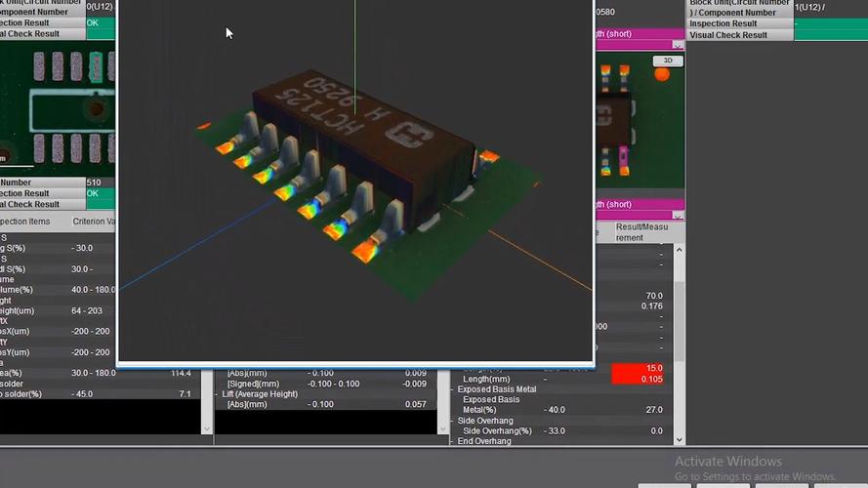Image resolution: width=868 pixels, height=488 pixels.
Task: Select the red failed 15.0 result cell
Action: point(638,369)
